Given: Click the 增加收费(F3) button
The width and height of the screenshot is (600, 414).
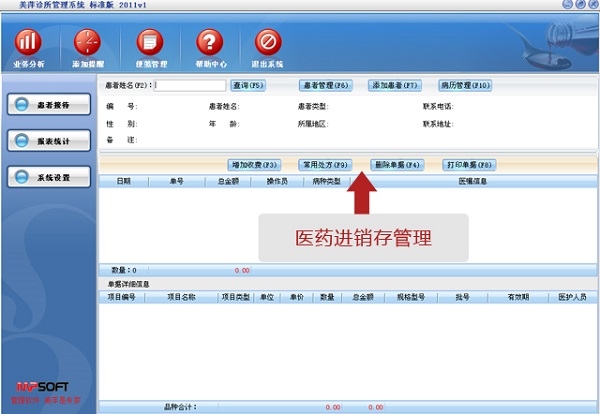Looking at the screenshot, I should (x=254, y=165).
